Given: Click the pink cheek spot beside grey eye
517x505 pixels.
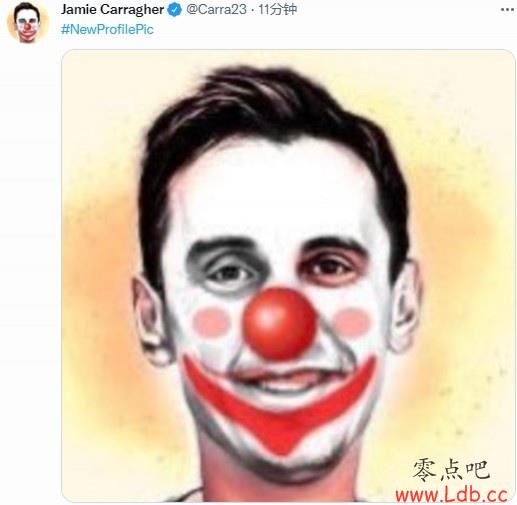Looking at the screenshot, I should coord(212,322).
